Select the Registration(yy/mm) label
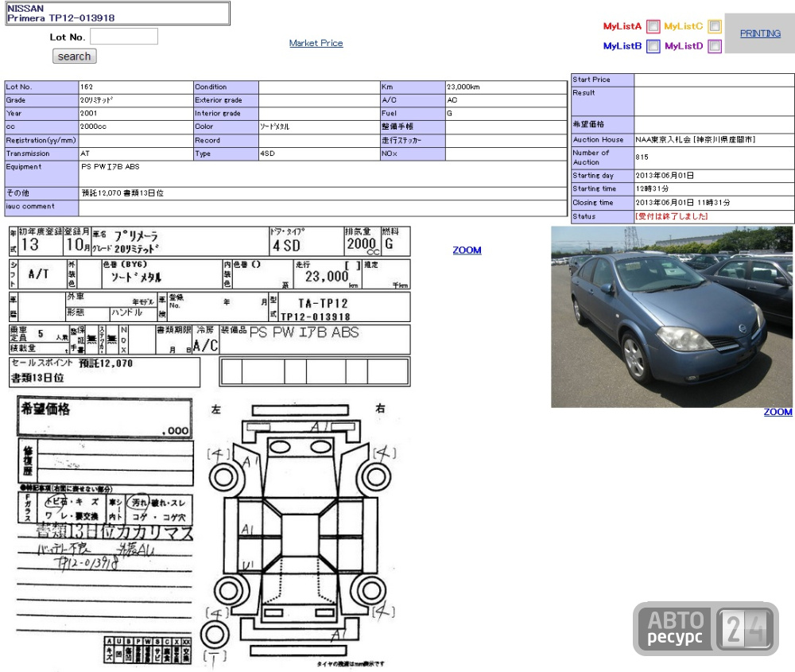Image resolution: width=795 pixels, height=672 pixels. point(41,141)
